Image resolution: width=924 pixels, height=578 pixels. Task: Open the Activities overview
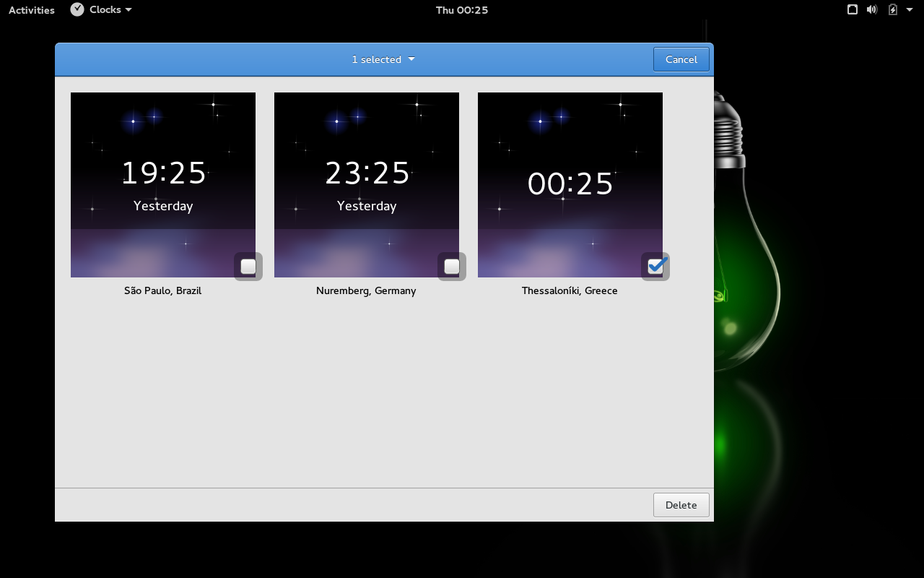point(32,10)
